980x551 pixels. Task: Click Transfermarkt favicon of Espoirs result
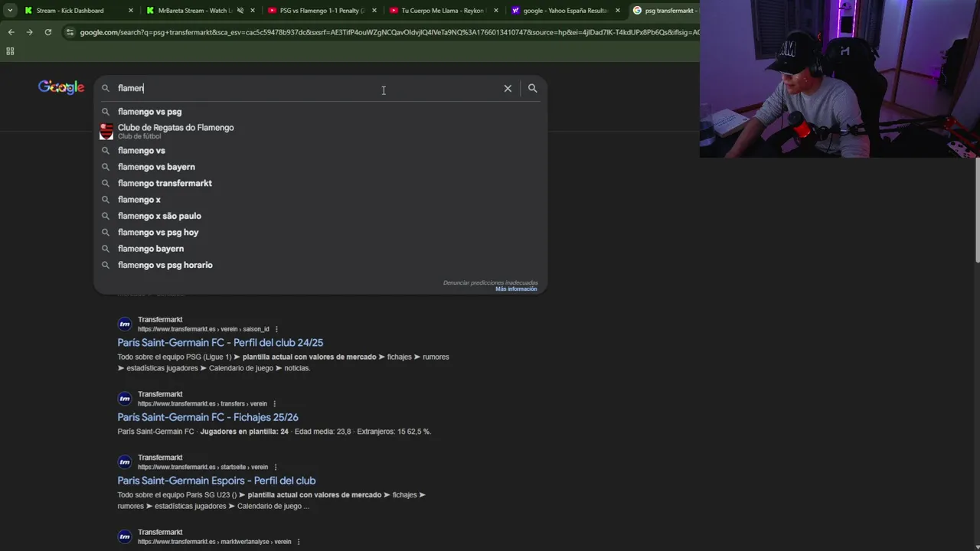(125, 462)
